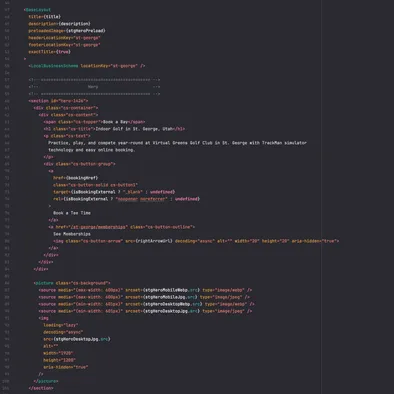The width and height of the screenshot is (394, 394).
Task: Click "TrackMan simulator" words
Action: (284, 143)
